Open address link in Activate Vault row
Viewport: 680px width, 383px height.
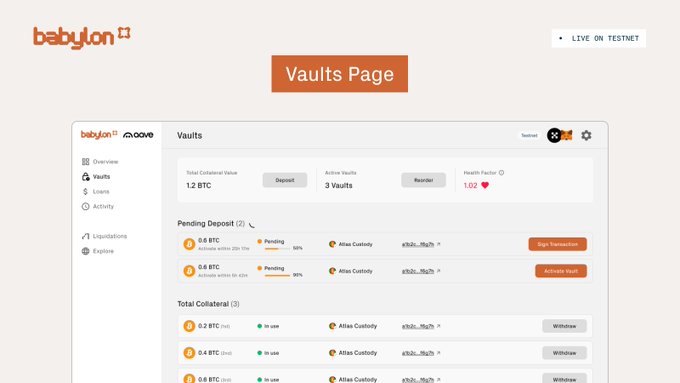418,272
